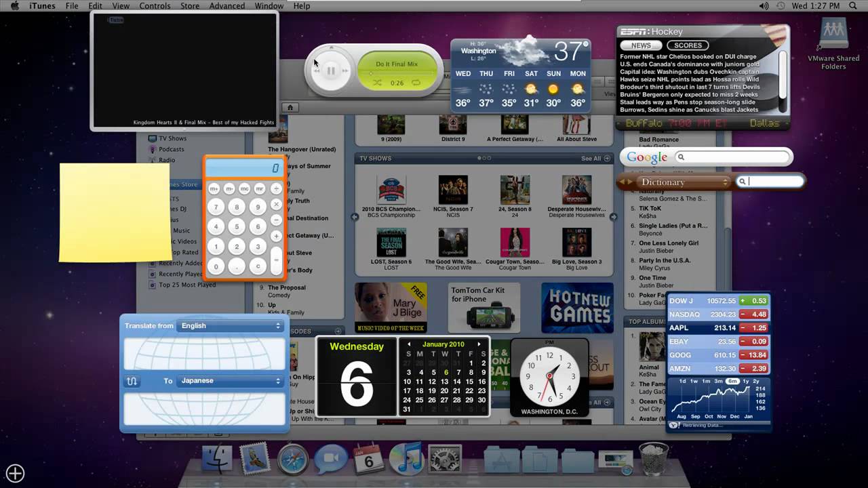Image resolution: width=868 pixels, height=488 pixels.
Task: Open the Store menu in menu bar
Action: click(190, 6)
